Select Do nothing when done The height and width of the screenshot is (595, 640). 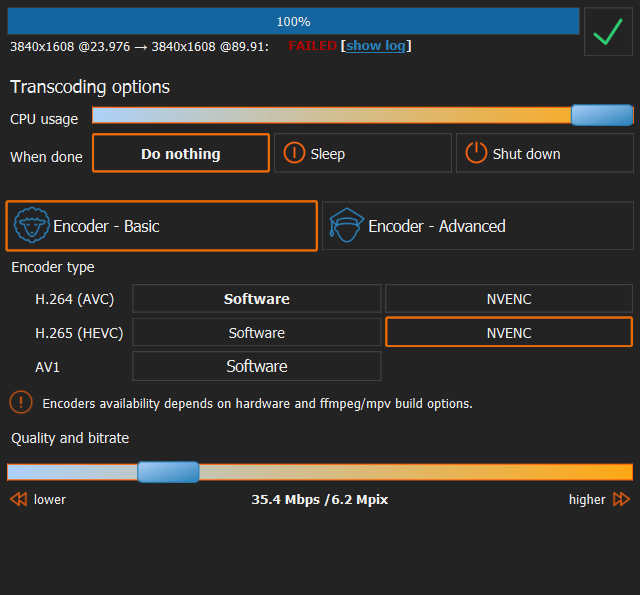(x=181, y=154)
